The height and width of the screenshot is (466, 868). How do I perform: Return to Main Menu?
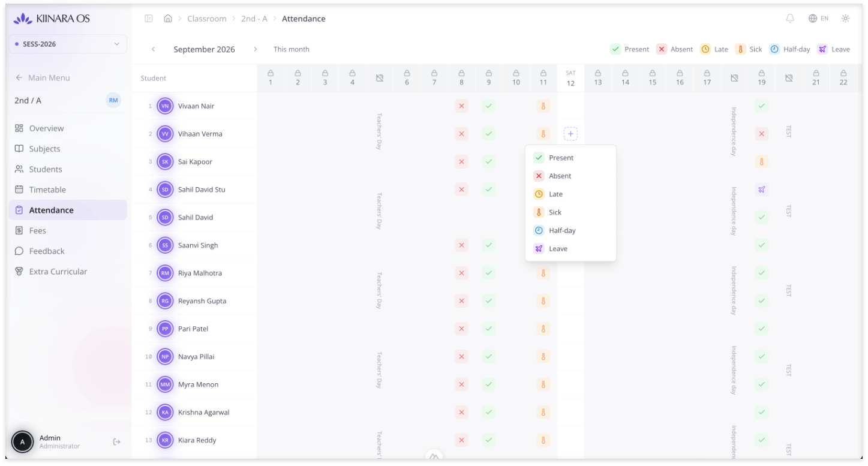click(43, 77)
